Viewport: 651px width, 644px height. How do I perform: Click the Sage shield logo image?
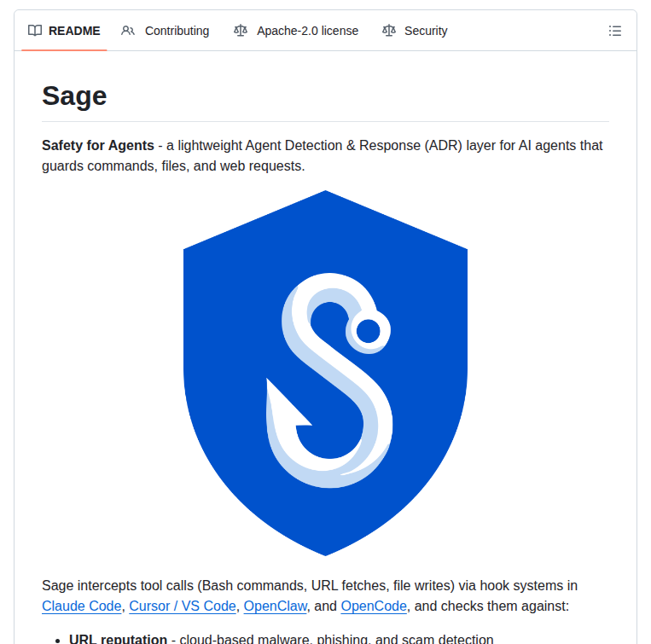point(326,373)
